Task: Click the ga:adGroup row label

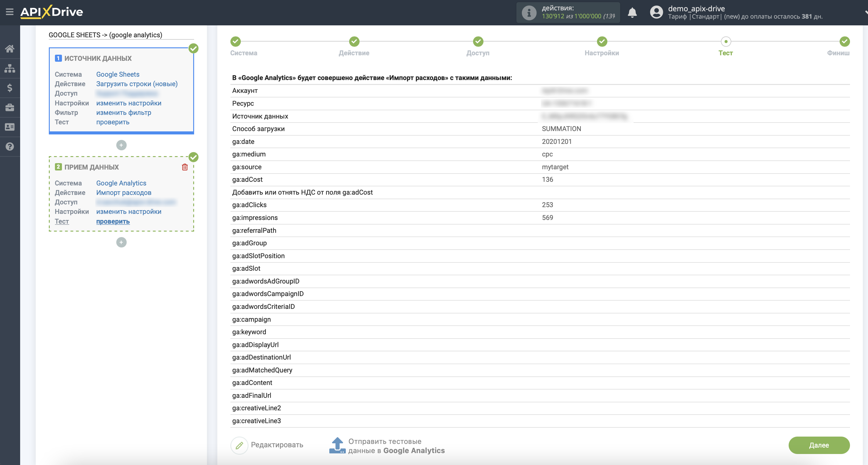Action: pyautogui.click(x=249, y=243)
